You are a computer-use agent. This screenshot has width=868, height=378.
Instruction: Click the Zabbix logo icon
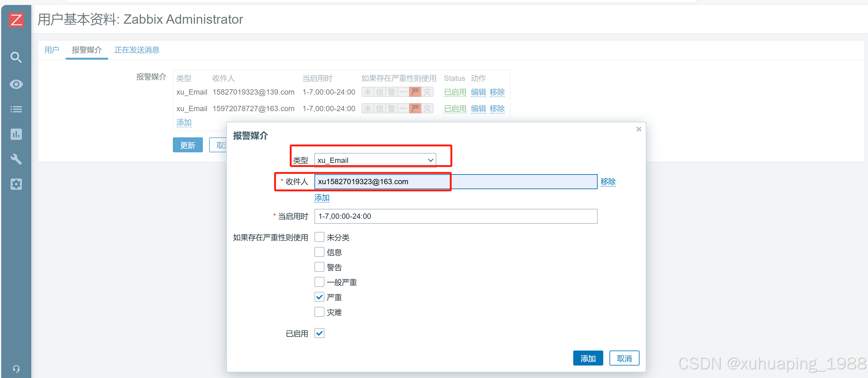pyautogui.click(x=16, y=20)
